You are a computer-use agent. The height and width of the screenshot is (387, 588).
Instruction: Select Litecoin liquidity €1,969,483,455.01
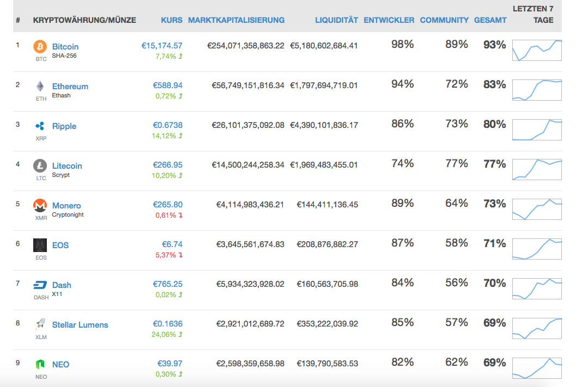click(x=324, y=165)
